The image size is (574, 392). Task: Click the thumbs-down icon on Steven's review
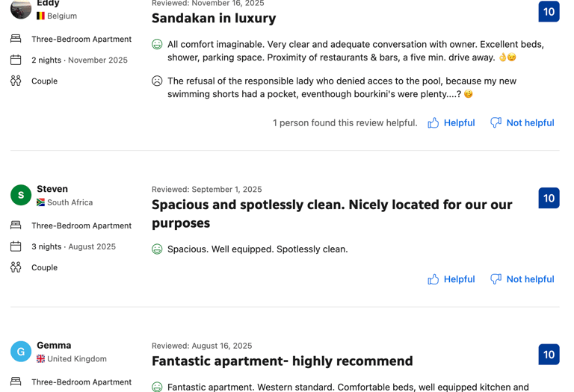click(x=496, y=279)
